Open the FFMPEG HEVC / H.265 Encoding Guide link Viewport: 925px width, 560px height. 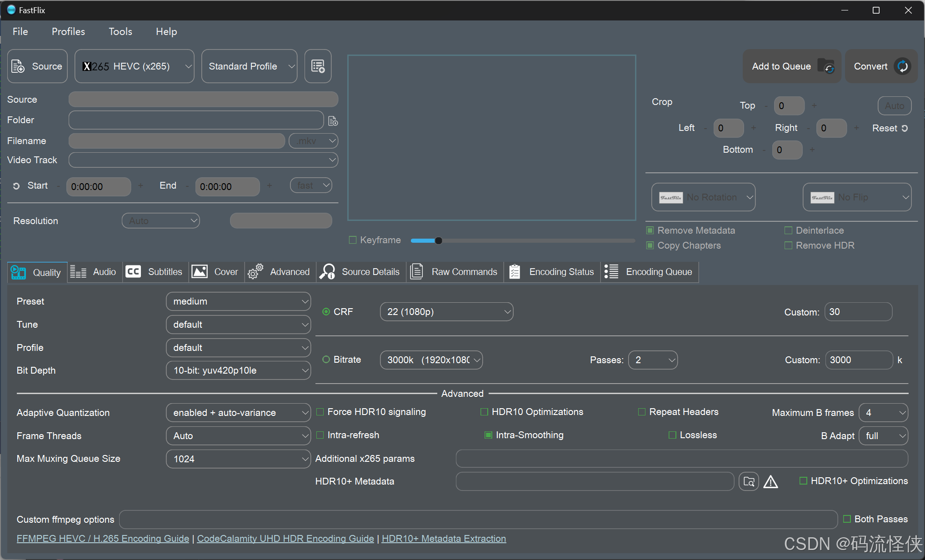[x=103, y=539]
